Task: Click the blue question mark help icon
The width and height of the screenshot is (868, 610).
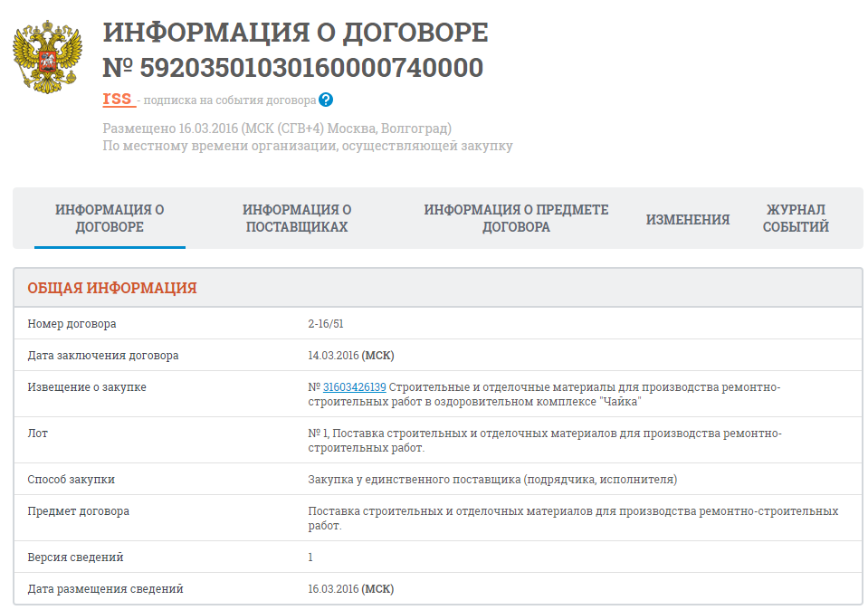Action: pos(326,100)
